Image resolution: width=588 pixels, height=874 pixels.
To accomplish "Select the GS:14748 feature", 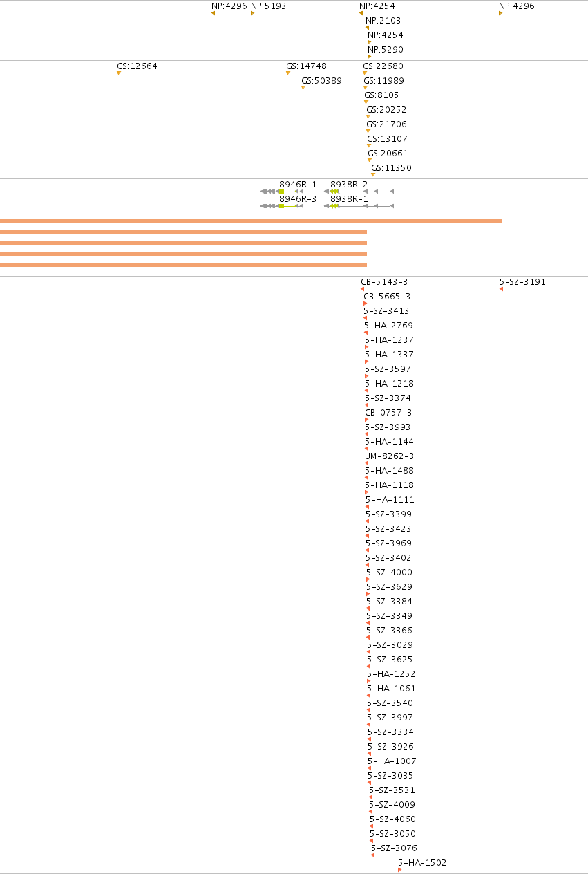I will click(306, 66).
